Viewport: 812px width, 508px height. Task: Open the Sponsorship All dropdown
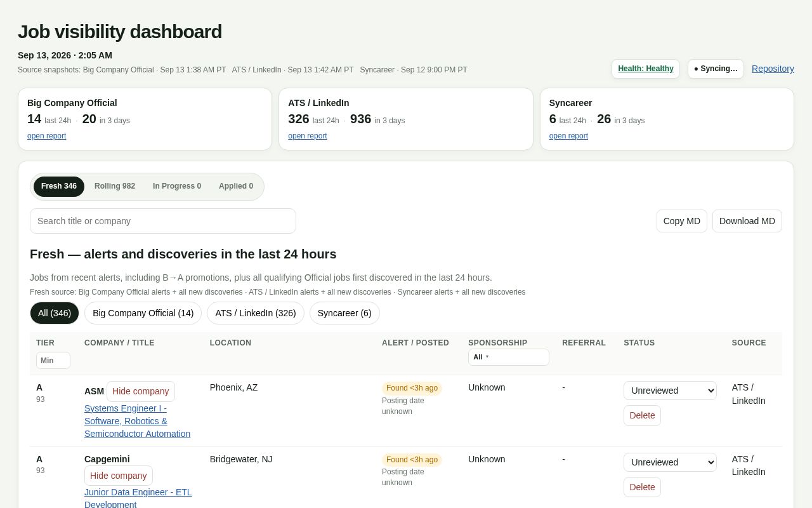[509, 357]
